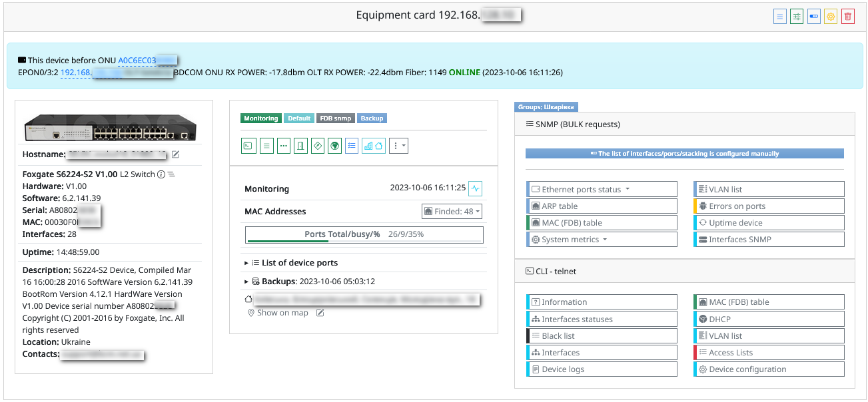The width and height of the screenshot is (868, 402).
Task: Open Errors on ports
Action: coord(769,206)
